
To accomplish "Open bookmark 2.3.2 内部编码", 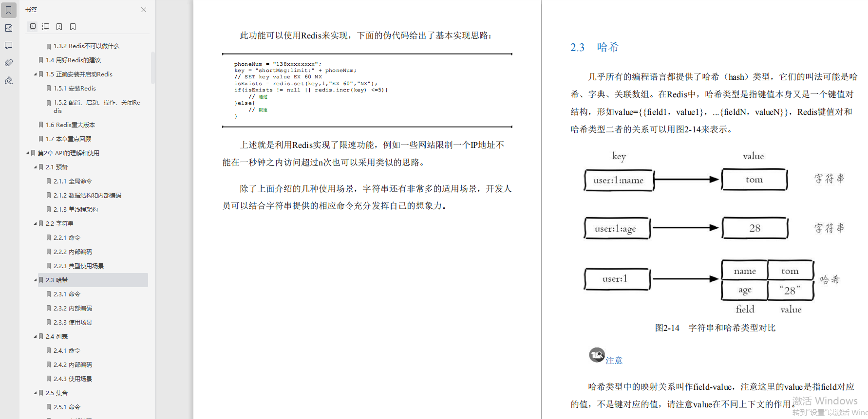I will (73, 309).
